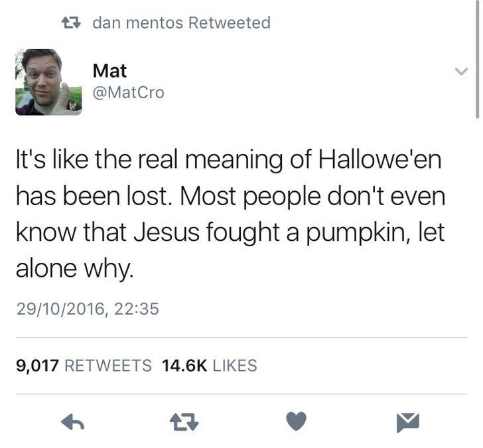Click the @MatCro handle
The width and height of the screenshot is (483, 448).
(x=129, y=92)
